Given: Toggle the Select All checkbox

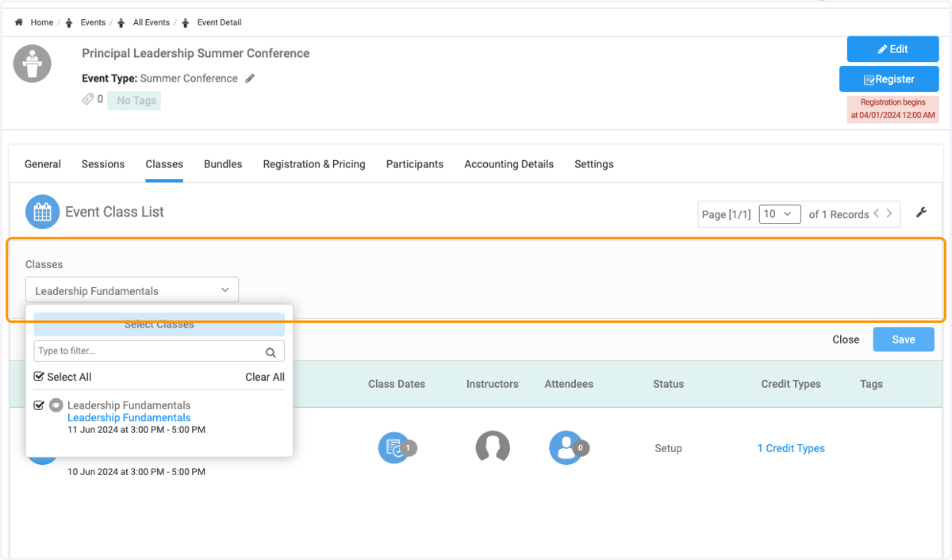Looking at the screenshot, I should pos(39,377).
